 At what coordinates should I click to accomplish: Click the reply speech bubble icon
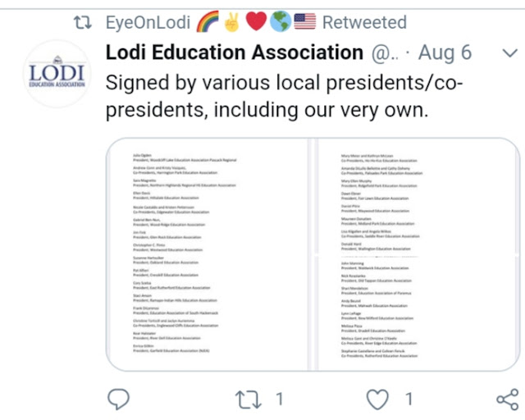[119, 399]
